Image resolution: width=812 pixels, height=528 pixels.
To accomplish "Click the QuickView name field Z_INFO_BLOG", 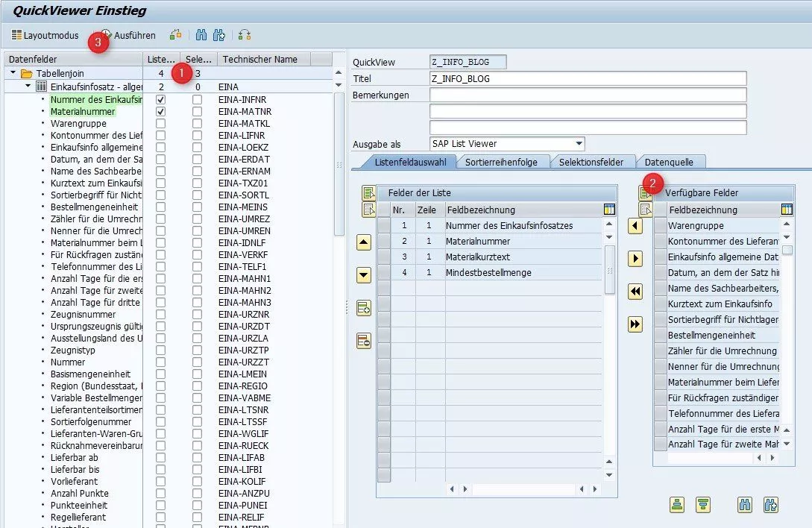I will [x=468, y=62].
